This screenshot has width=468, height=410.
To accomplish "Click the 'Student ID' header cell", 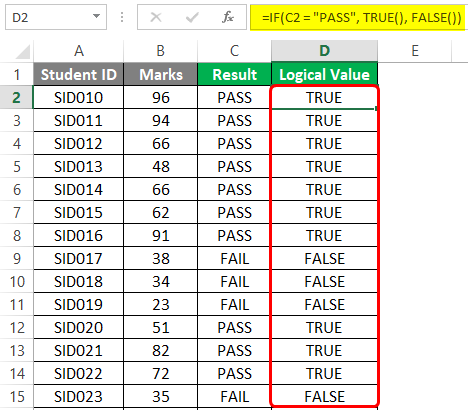I will pos(79,74).
